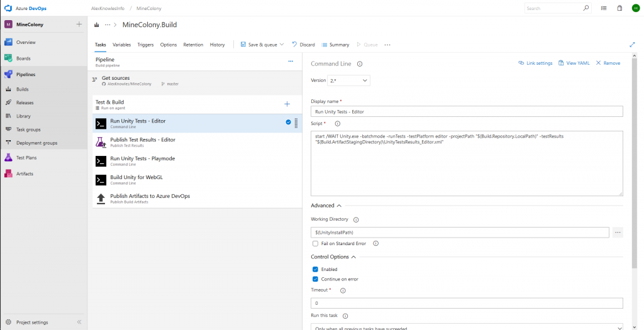Click the expand to fullscreen arrow icon
The height and width of the screenshot is (330, 644).
point(632,45)
